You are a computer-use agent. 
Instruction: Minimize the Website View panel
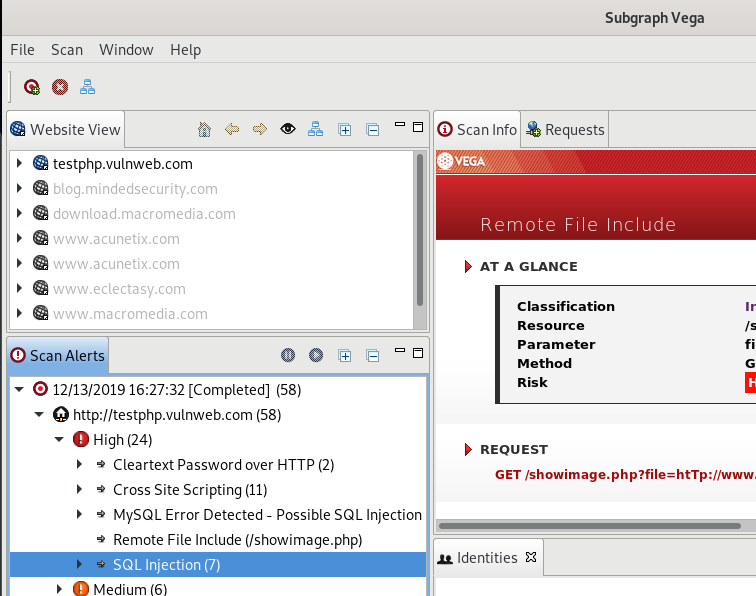point(400,124)
